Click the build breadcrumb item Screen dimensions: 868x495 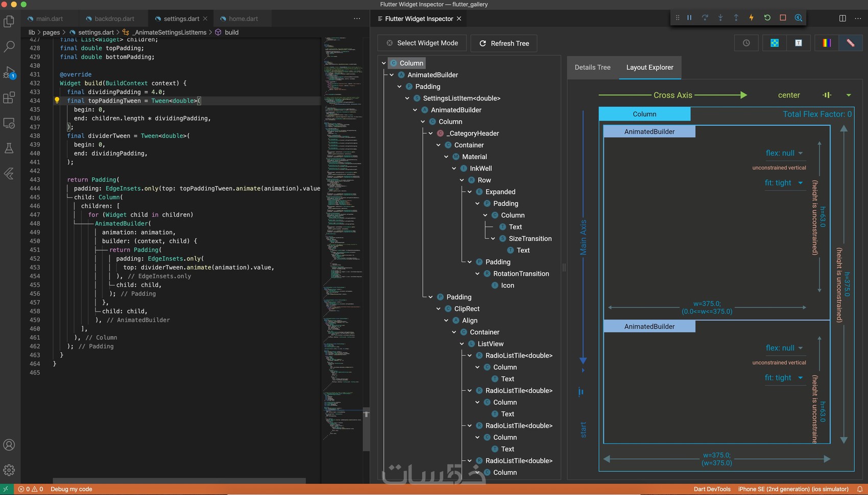click(227, 32)
